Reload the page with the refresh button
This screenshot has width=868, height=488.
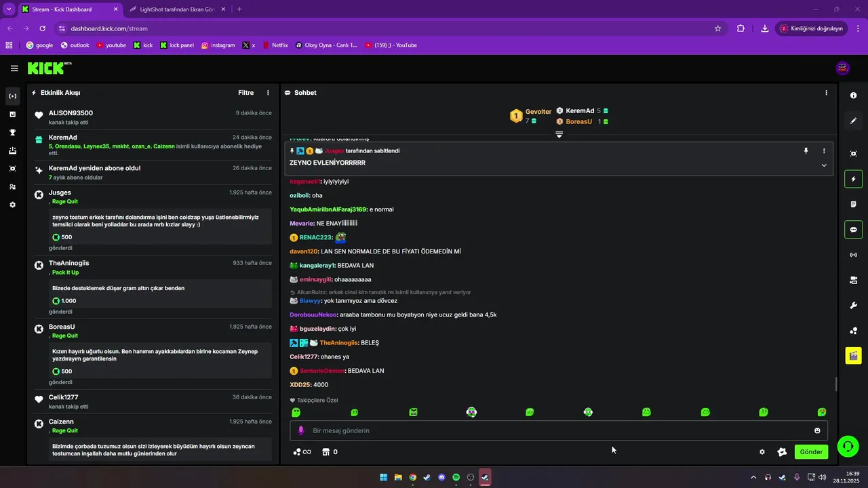(42, 28)
